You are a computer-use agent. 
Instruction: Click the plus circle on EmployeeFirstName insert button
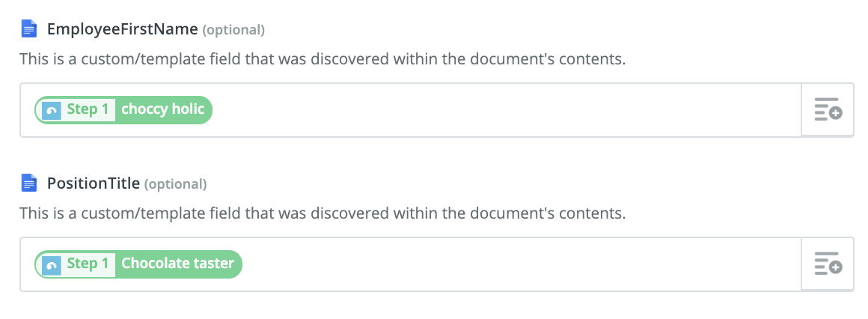(836, 114)
